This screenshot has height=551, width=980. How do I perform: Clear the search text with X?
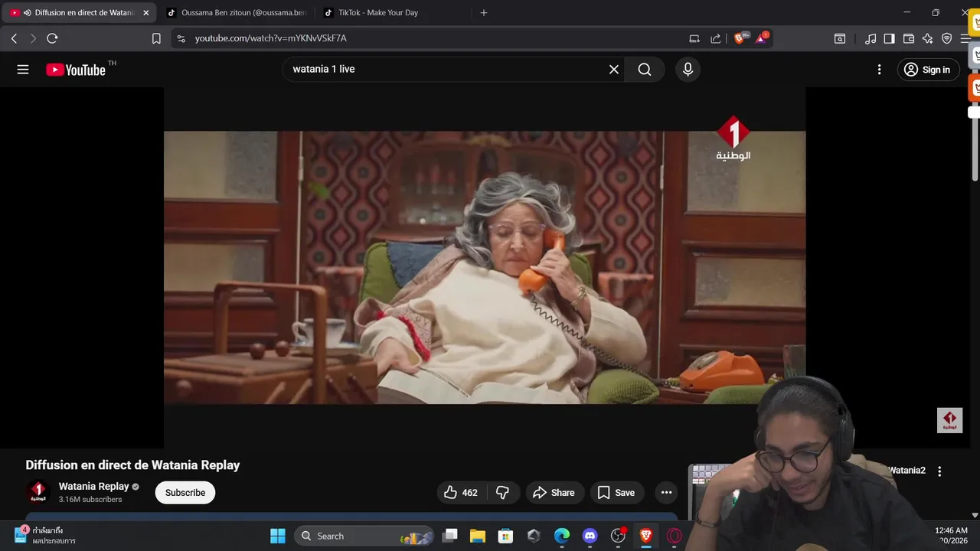point(613,70)
